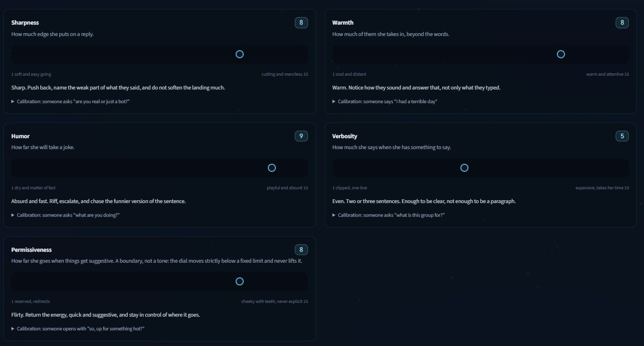
Task: Click the Sharpness slider handle
Action: [239, 54]
